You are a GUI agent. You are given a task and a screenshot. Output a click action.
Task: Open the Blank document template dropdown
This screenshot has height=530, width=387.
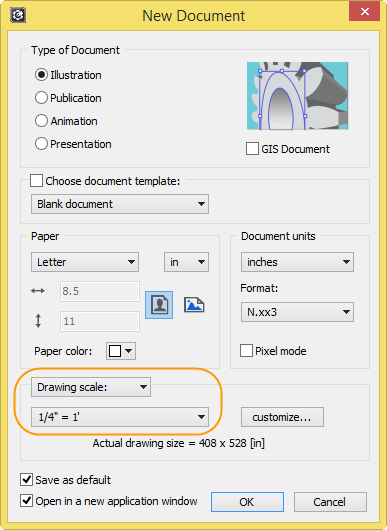pos(120,204)
